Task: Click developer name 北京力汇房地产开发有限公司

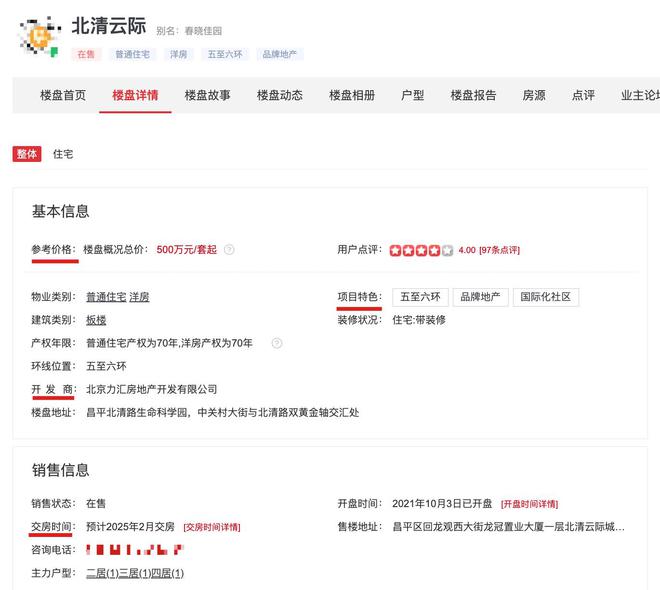Action: [x=152, y=389]
